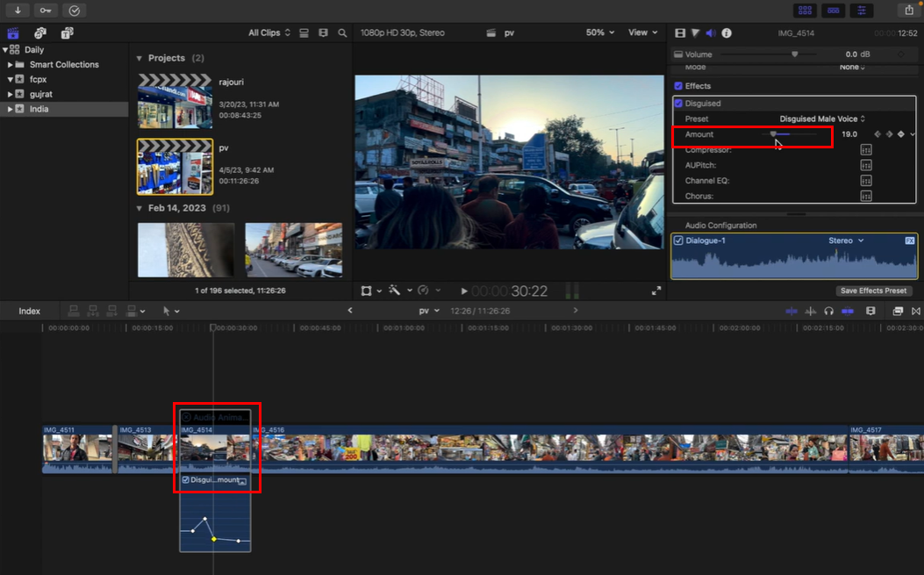This screenshot has height=575, width=924.
Task: Expand the Smart Collections folder
Action: tap(10, 64)
